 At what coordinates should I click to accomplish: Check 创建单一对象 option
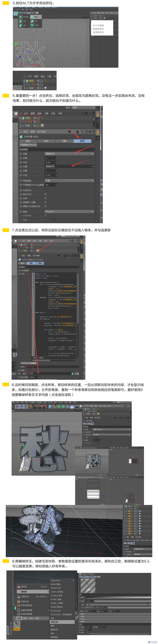click(46, 202)
